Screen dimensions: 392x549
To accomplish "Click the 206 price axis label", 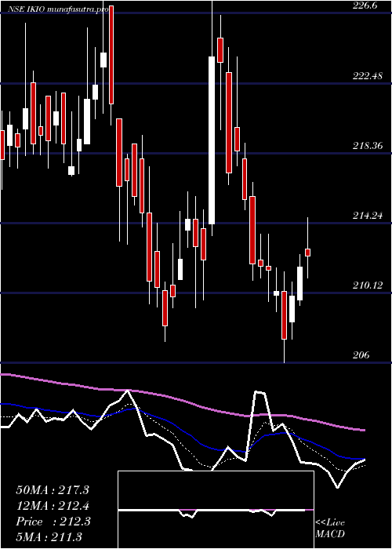I will [361, 355].
